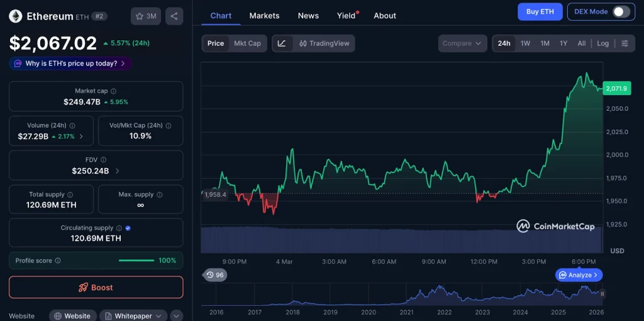Click AI icon in price-up prompt
Screen dimensions: 644x321
18,64
